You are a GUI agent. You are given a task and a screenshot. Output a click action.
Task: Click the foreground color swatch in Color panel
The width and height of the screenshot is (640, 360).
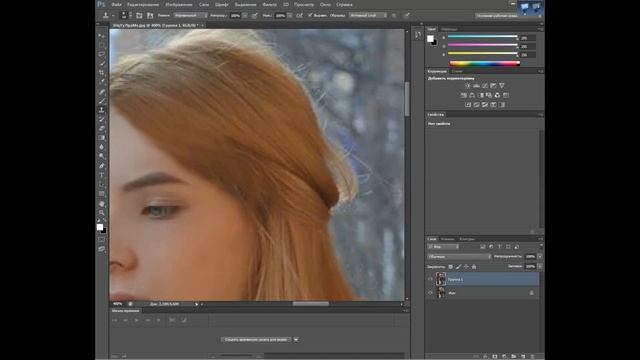(430, 39)
